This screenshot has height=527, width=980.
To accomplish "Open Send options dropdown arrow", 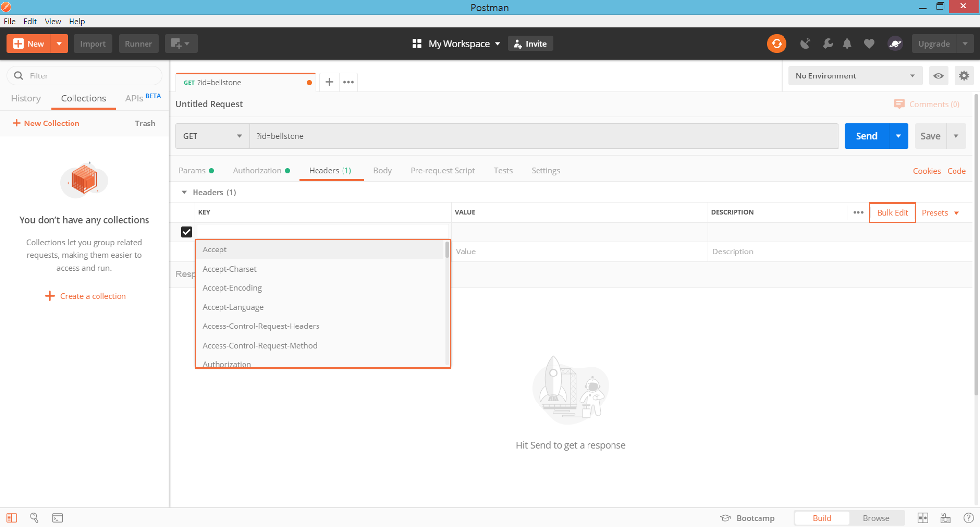I will [898, 136].
